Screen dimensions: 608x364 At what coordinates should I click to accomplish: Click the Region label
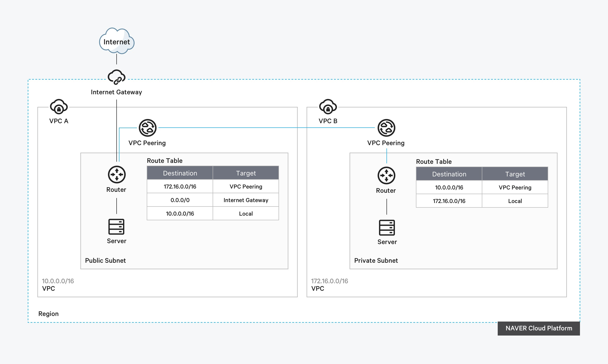pyautogui.click(x=48, y=314)
